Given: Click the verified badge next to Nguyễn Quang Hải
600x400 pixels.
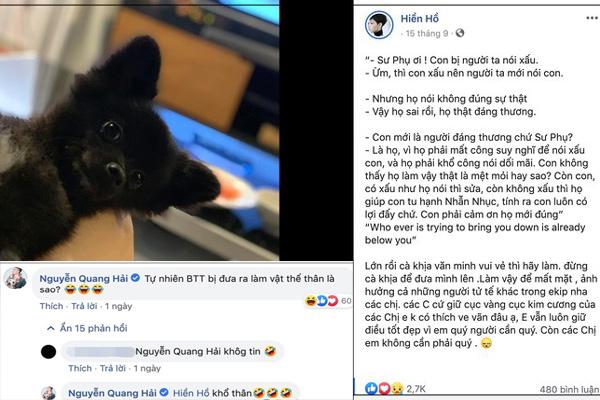Looking at the screenshot, I should click(135, 278).
